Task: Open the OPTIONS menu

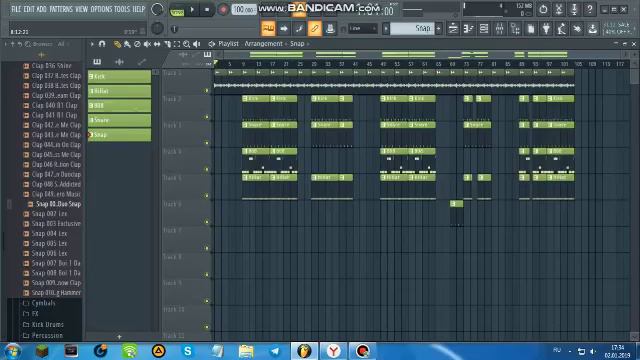Action: tap(101, 9)
